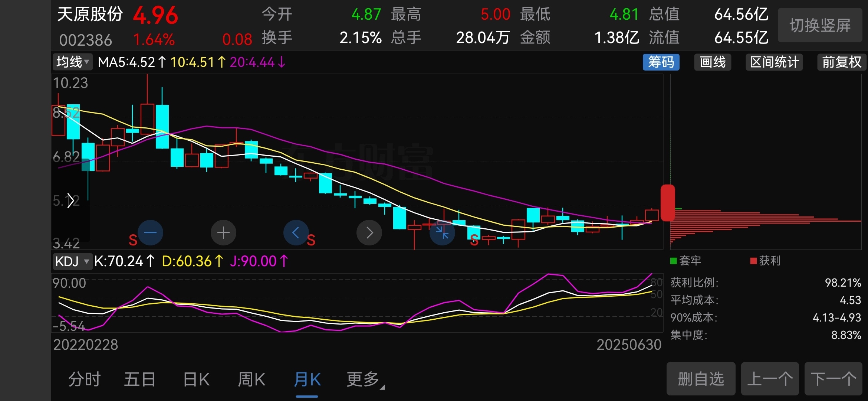Switch to 五日 five-day tab
The image size is (868, 401).
click(140, 379)
